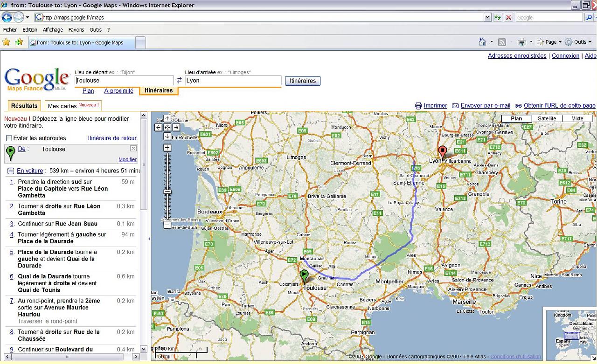
Task: Click Itinéraire de retour link
Action: click(112, 138)
